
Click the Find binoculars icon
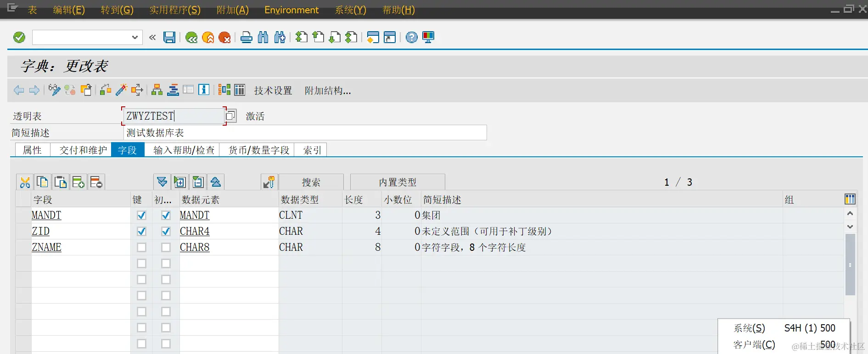coord(263,37)
